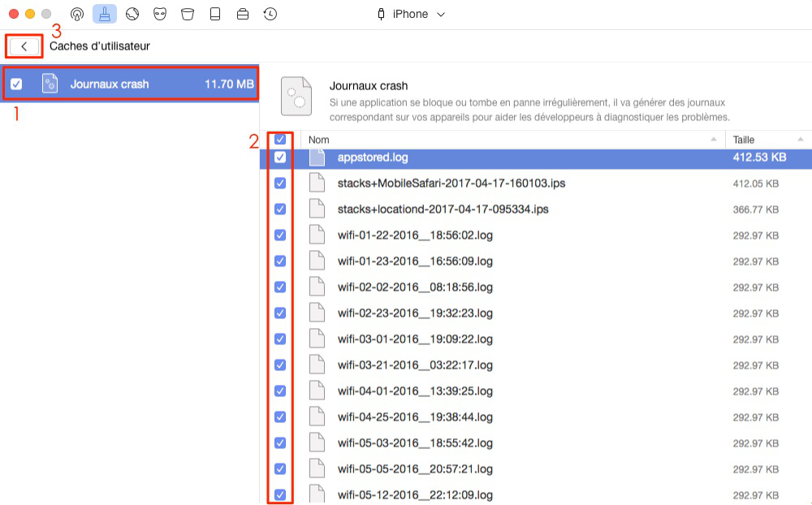812x505 pixels.
Task: Open the System Clean bucket icon
Action: pyautogui.click(x=188, y=14)
